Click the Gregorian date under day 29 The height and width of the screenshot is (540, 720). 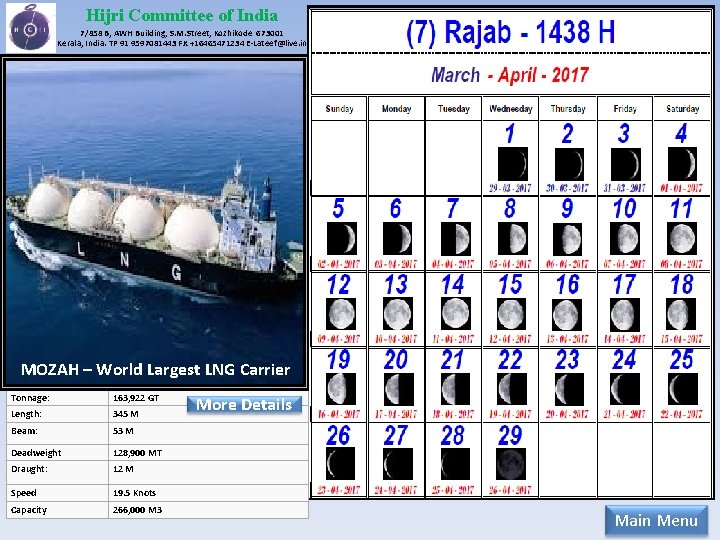pyautogui.click(x=510, y=490)
